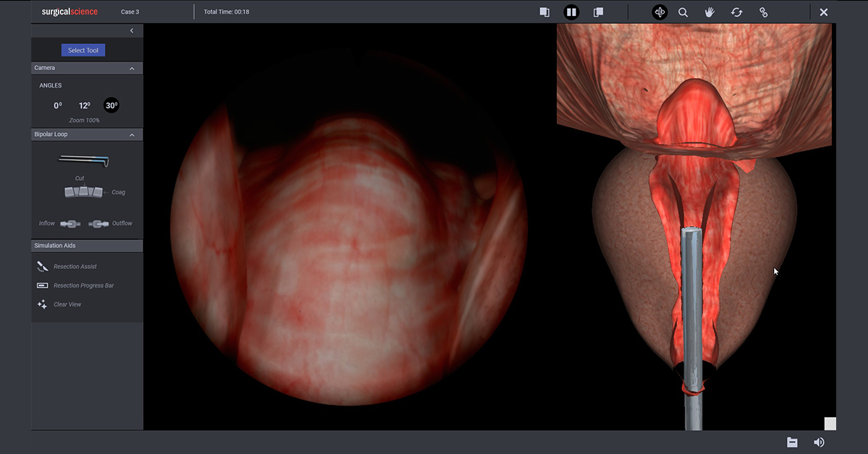This screenshot has width=868, height=454.
Task: Pause the simulation
Action: click(x=571, y=12)
